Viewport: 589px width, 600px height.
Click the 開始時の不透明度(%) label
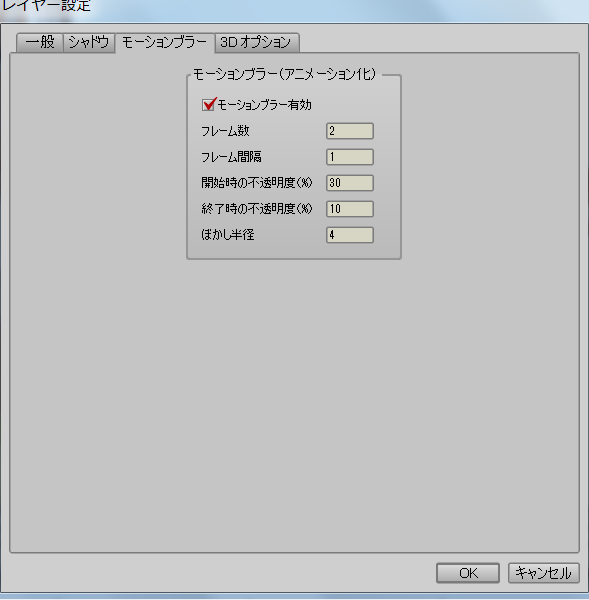click(257, 183)
